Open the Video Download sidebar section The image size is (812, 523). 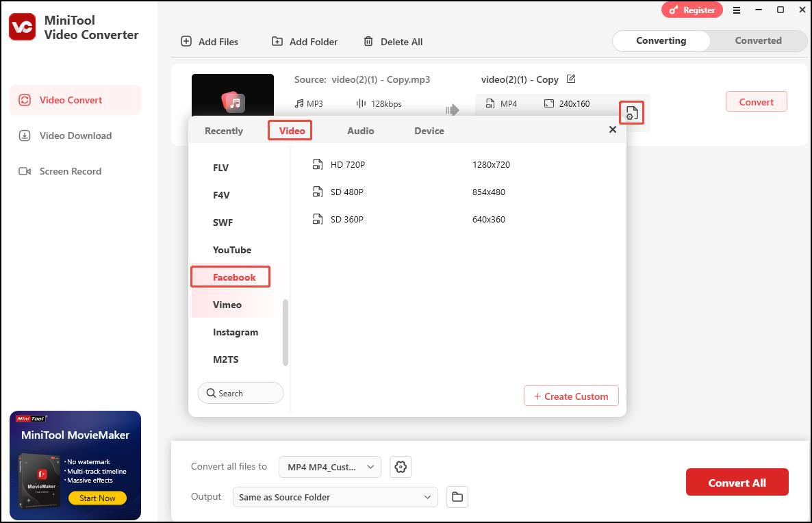tap(75, 136)
